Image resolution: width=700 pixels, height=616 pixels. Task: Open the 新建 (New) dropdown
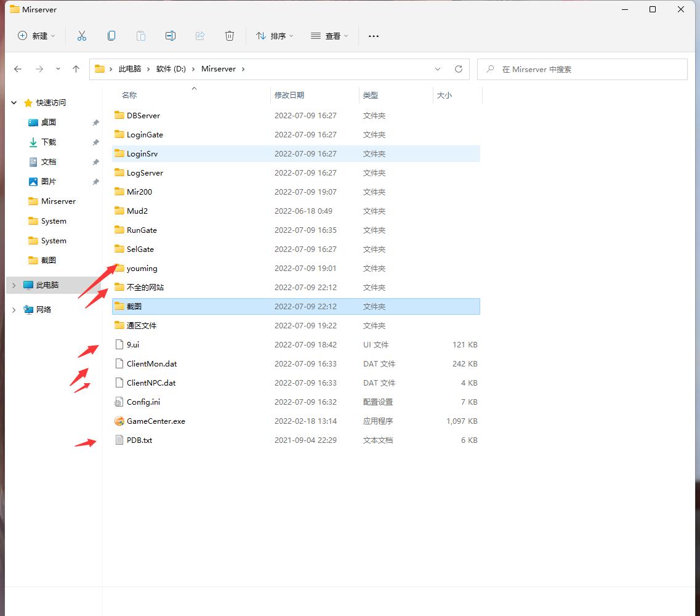point(37,36)
